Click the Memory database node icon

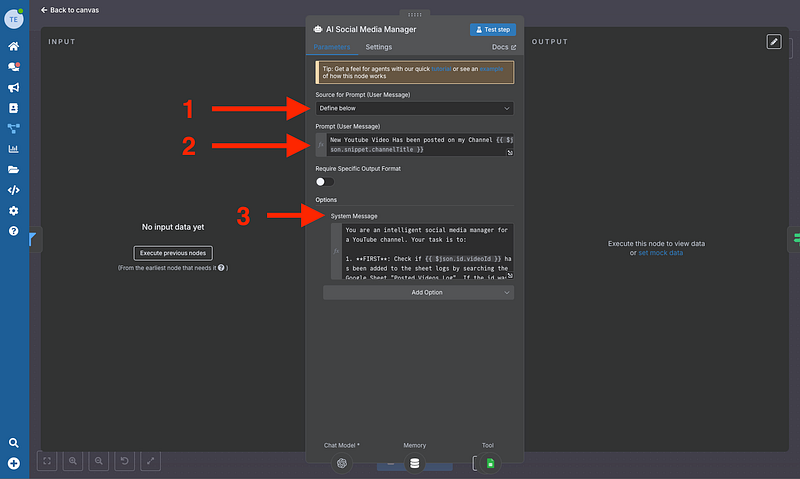[414, 463]
